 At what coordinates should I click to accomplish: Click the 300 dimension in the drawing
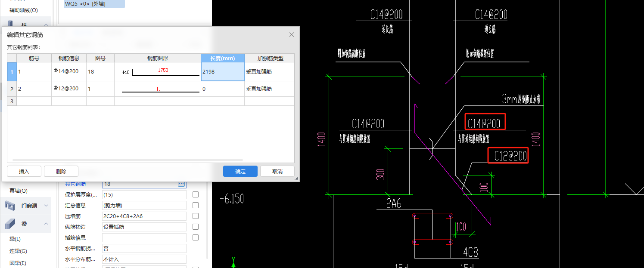pyautogui.click(x=380, y=174)
